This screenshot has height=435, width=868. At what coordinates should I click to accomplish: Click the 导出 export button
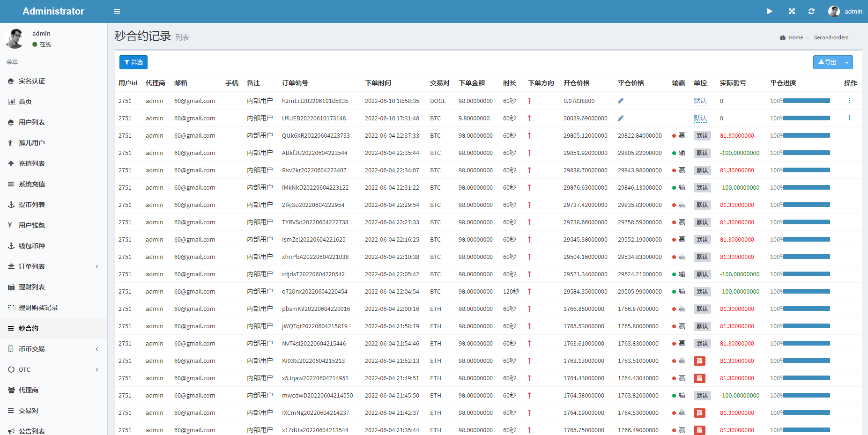click(827, 62)
